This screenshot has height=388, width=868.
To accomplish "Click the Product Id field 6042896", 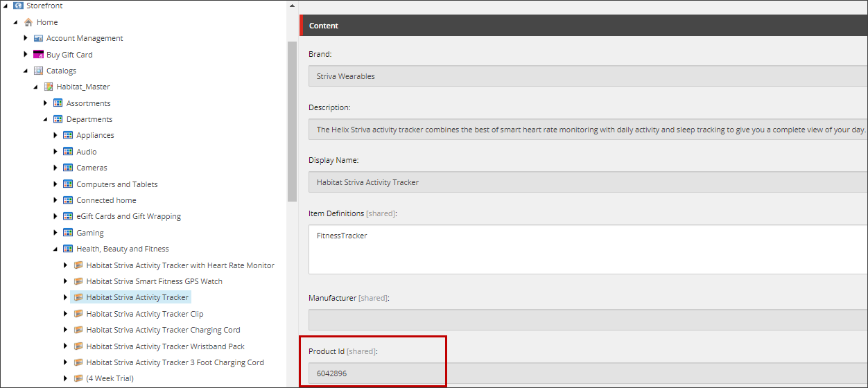I will tap(588, 373).
